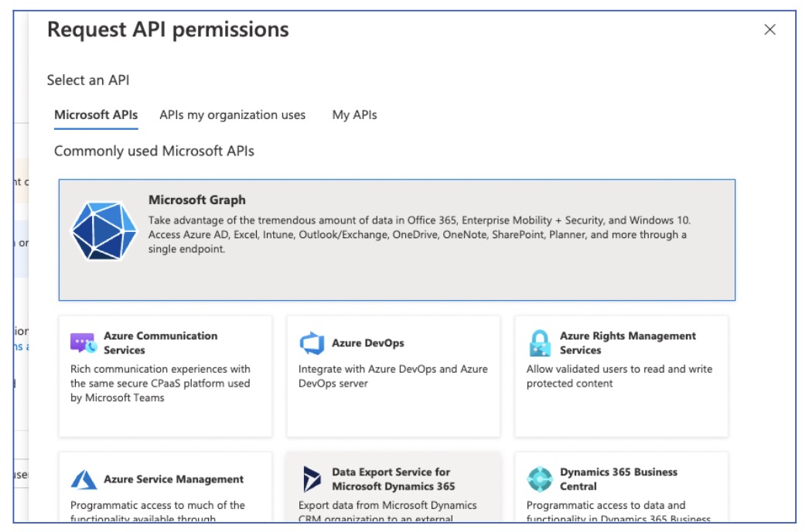Click the Azure Service Management icon
This screenshot has height=532, width=809.
[x=84, y=479]
